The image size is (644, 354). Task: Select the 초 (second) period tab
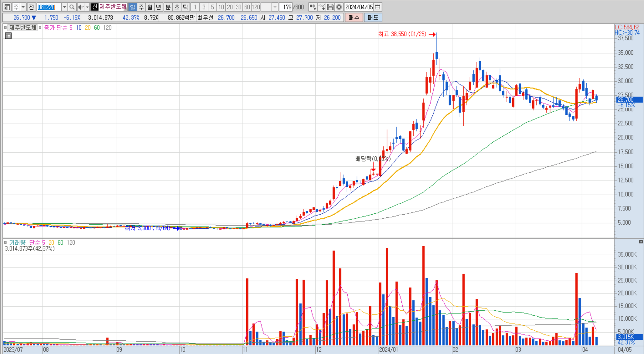point(177,7)
